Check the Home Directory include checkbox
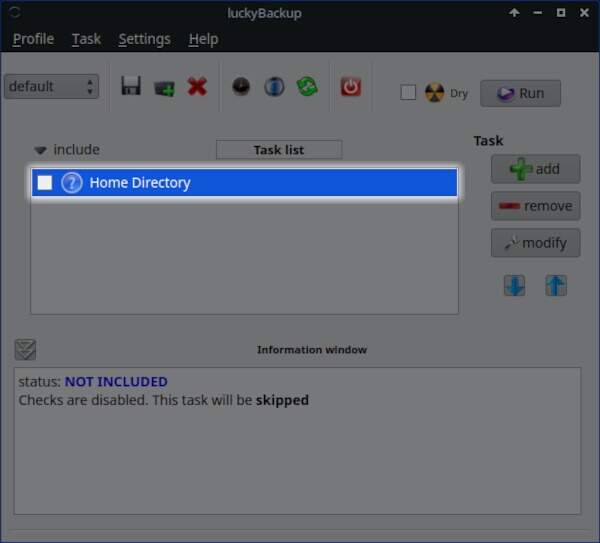 click(45, 183)
